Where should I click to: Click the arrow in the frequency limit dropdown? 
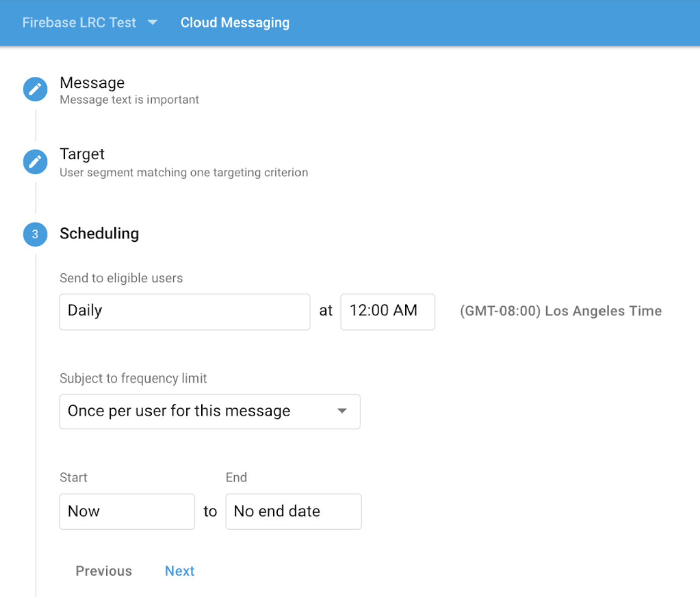(x=342, y=411)
